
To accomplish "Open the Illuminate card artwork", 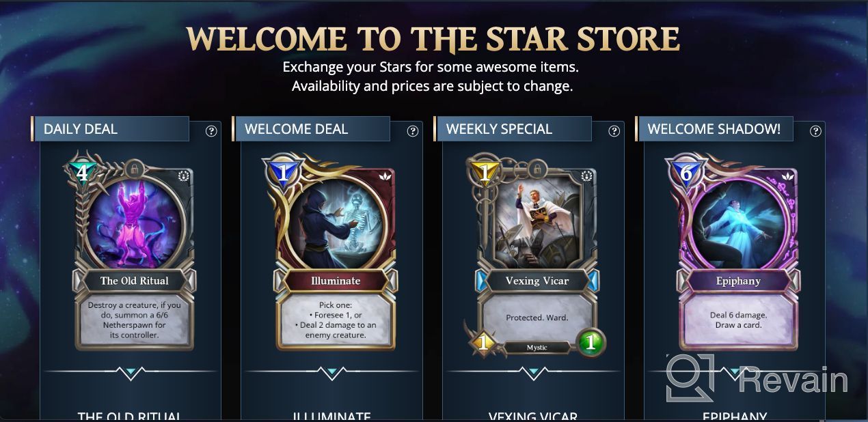I will coord(336,220).
